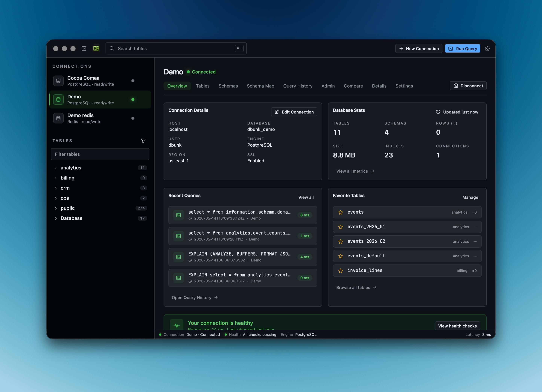This screenshot has width=542, height=392.
Task: Open the connection Settings tab
Action: 404,86
